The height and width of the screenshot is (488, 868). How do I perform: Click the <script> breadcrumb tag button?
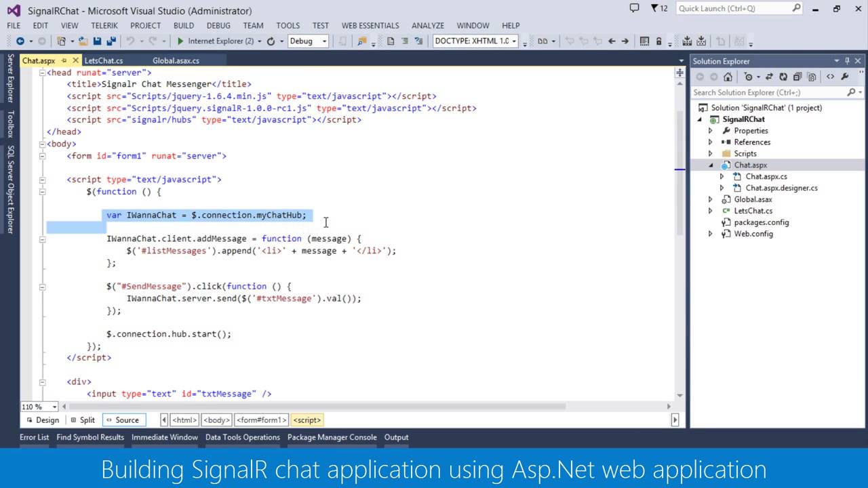(307, 420)
